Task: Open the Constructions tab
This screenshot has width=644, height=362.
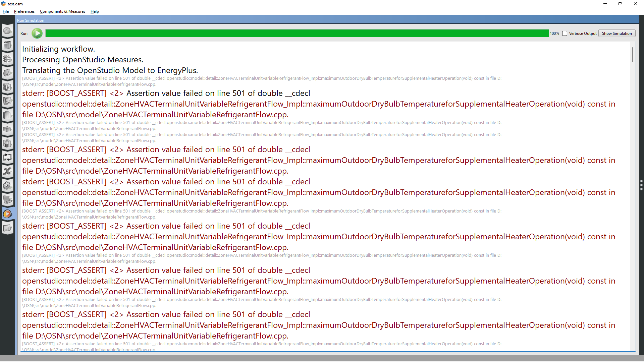Action: click(x=7, y=59)
